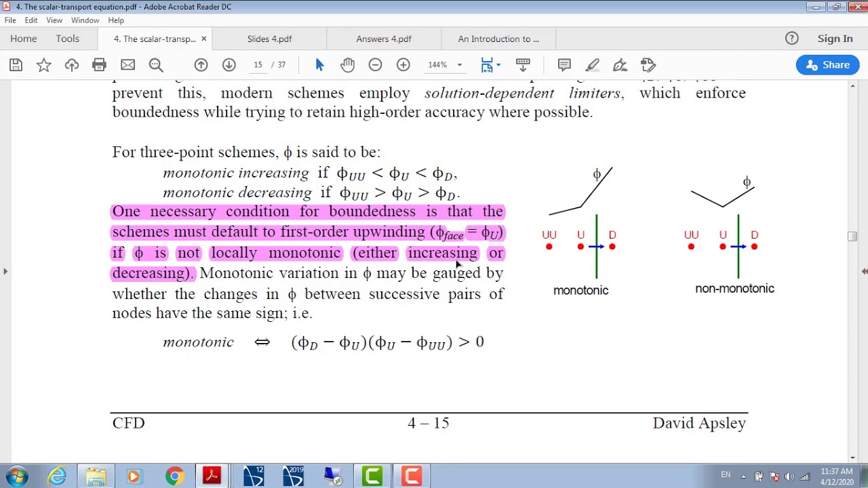Expand the right tools pane arrow
Image resolution: width=868 pixels, height=488 pixels.
864,271
